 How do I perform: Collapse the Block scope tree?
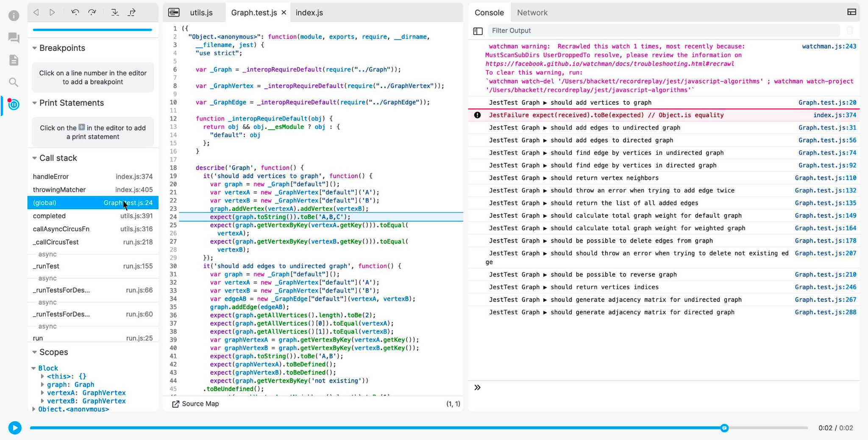(x=34, y=368)
